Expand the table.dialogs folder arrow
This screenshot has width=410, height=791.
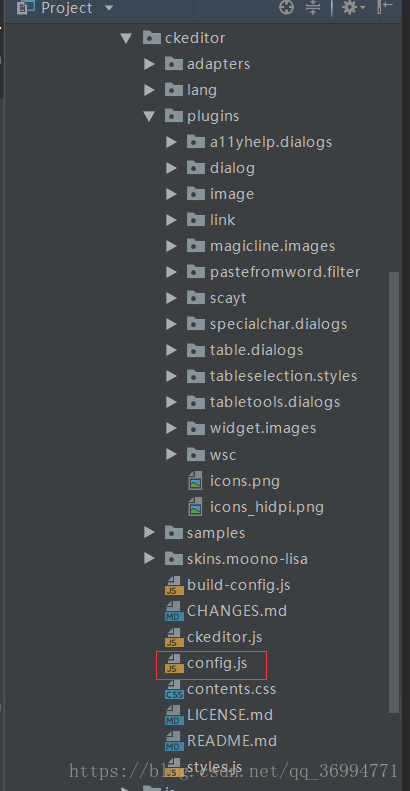point(171,350)
